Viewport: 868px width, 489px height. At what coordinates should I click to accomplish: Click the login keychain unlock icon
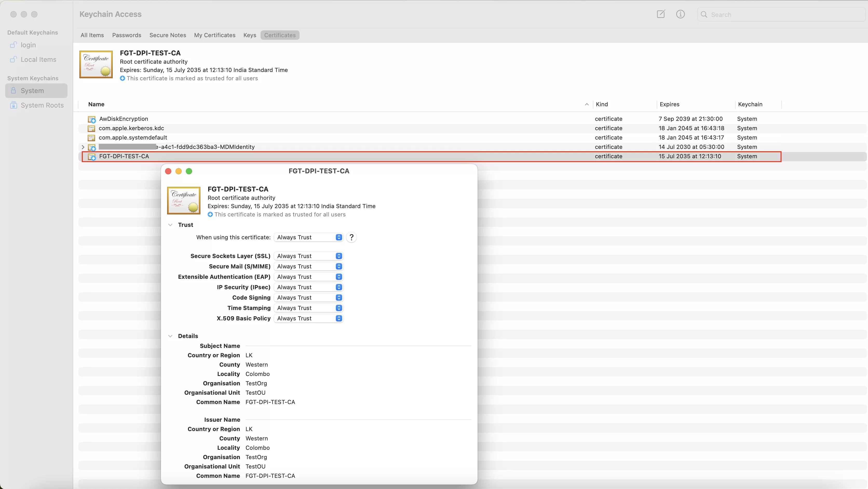point(13,45)
